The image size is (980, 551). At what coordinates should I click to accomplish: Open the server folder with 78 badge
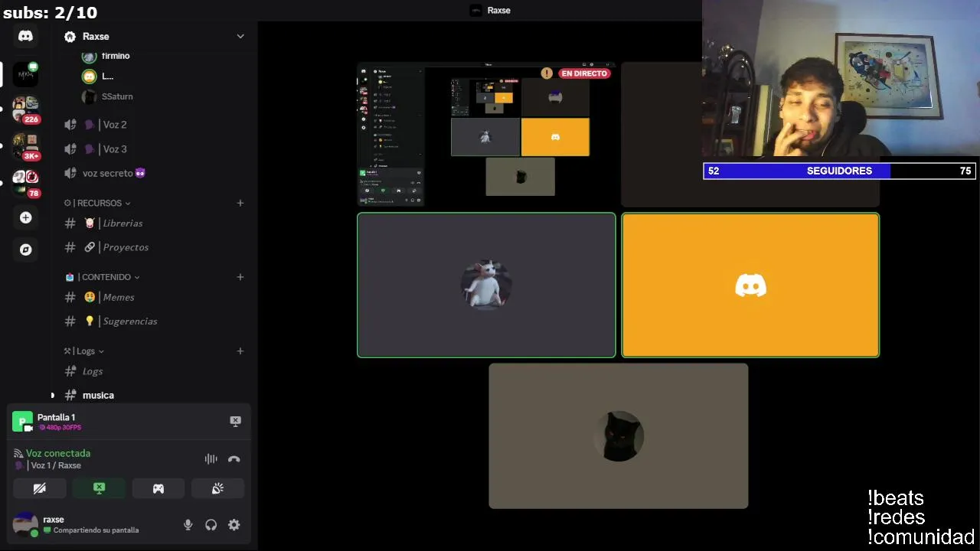[x=25, y=184]
